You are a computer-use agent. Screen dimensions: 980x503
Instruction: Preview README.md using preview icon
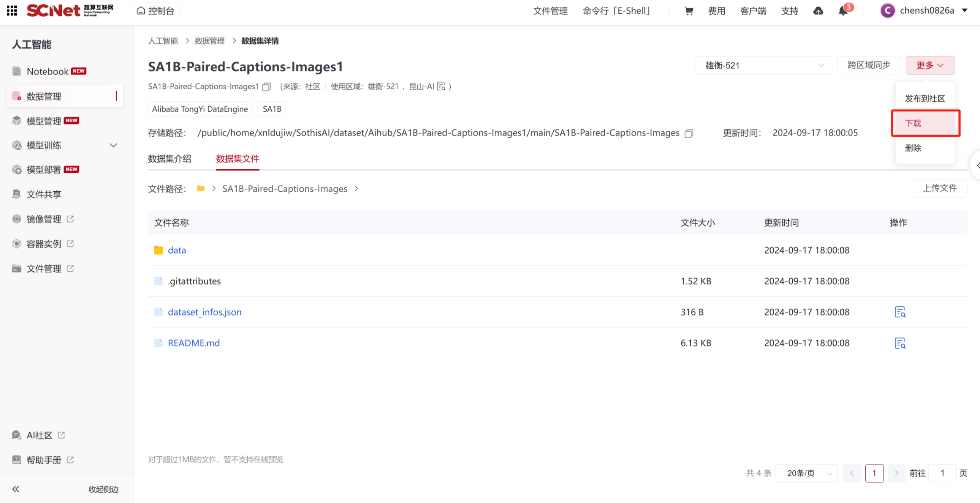(900, 343)
